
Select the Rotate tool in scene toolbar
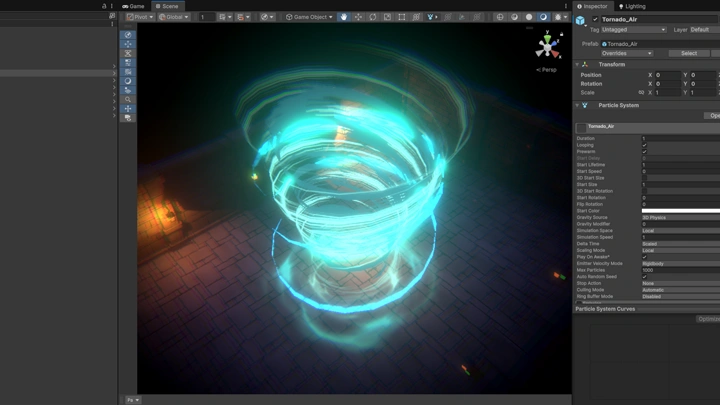click(x=373, y=17)
